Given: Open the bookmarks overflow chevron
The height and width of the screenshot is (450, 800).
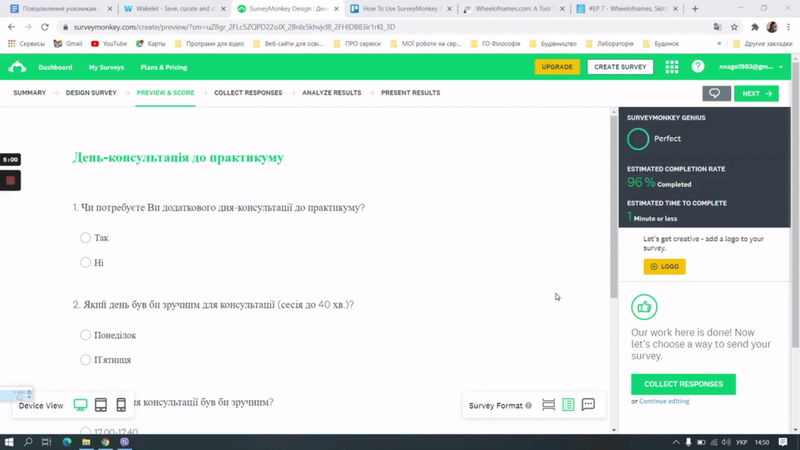Looking at the screenshot, I should [x=719, y=44].
